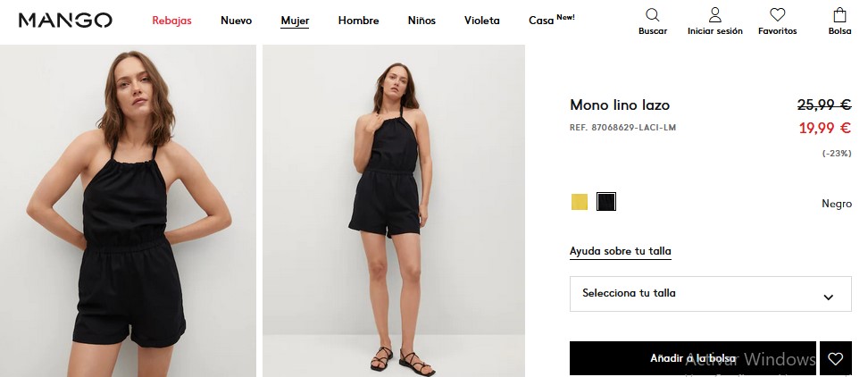Open the Bolsa shopping bag icon
This screenshot has height=377, width=868.
click(839, 15)
